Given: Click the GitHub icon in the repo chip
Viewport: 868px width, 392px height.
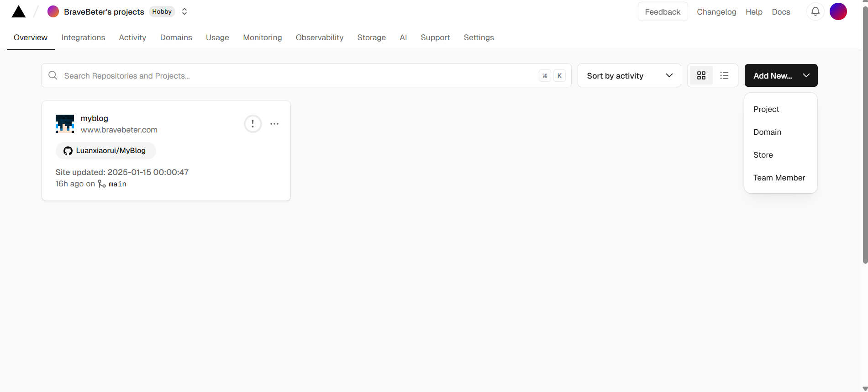Looking at the screenshot, I should [68, 151].
